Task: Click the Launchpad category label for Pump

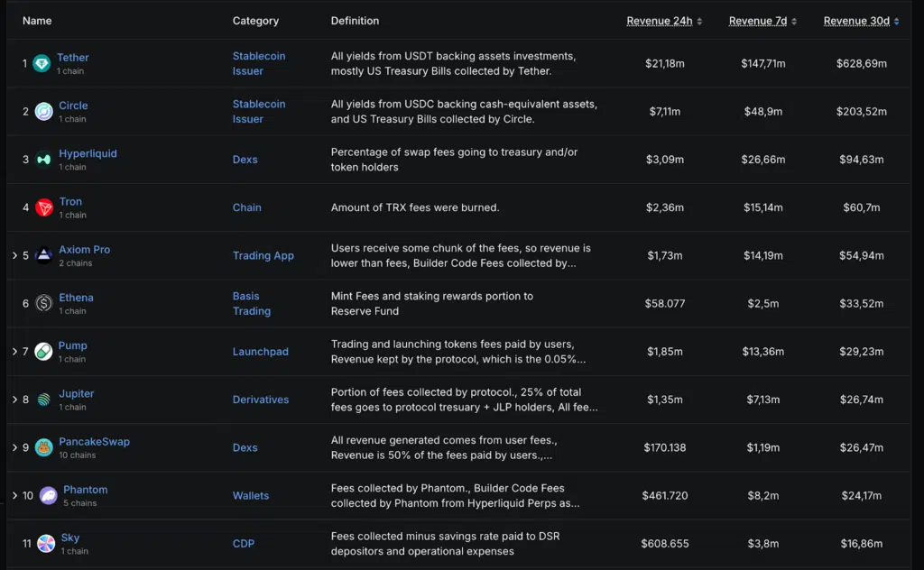Action: pos(261,351)
